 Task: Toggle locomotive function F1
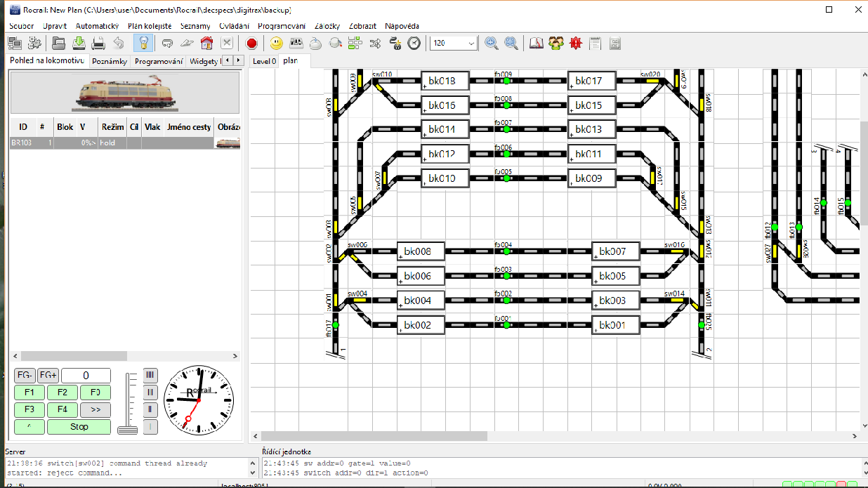[x=29, y=393]
